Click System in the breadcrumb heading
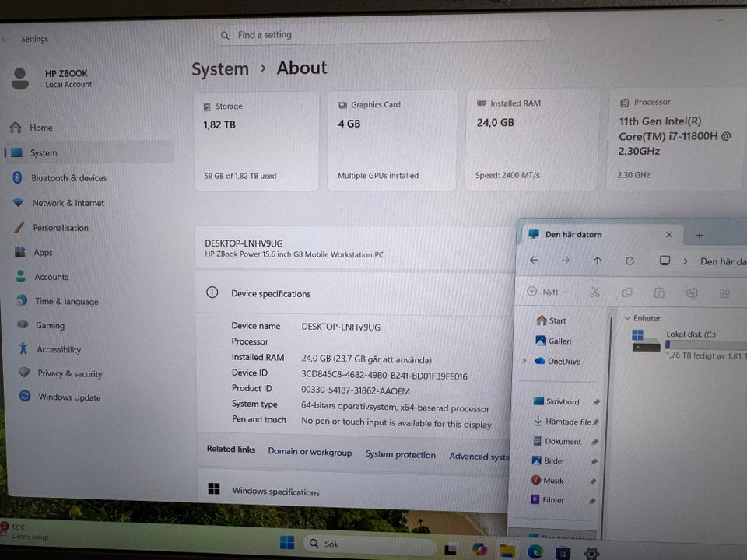Screen dimensions: 747x560 220,69
